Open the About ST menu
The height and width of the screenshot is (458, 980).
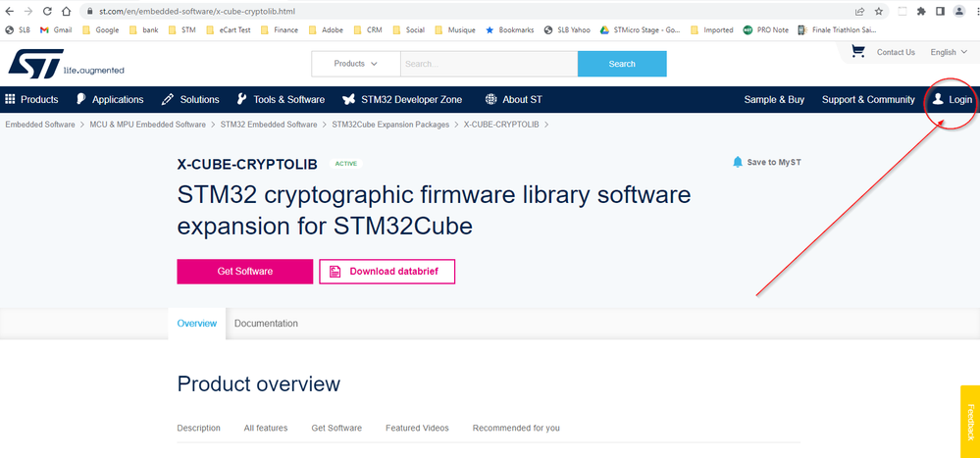[514, 99]
